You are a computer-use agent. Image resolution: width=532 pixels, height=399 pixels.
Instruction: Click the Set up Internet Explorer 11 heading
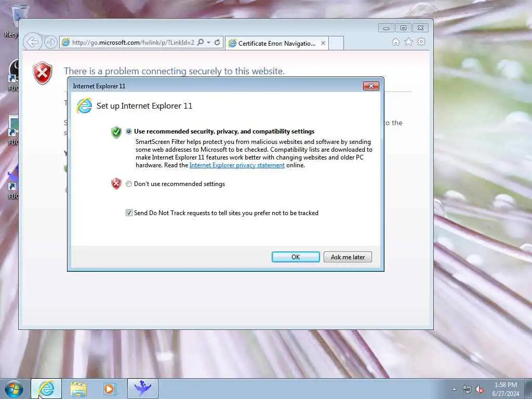point(144,106)
